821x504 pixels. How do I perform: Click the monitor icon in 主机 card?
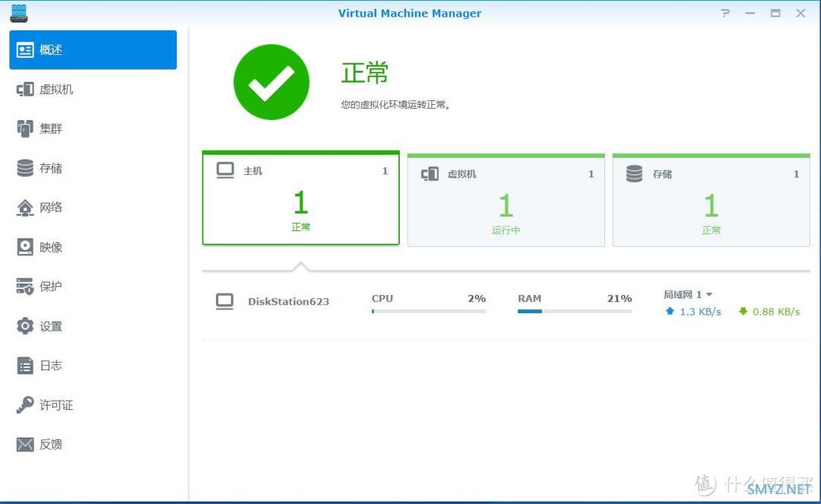(x=225, y=170)
